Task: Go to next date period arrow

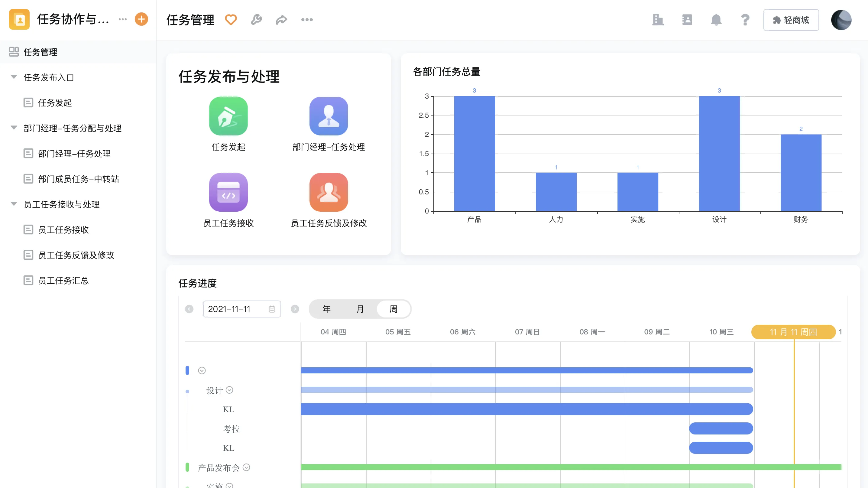Action: click(295, 309)
